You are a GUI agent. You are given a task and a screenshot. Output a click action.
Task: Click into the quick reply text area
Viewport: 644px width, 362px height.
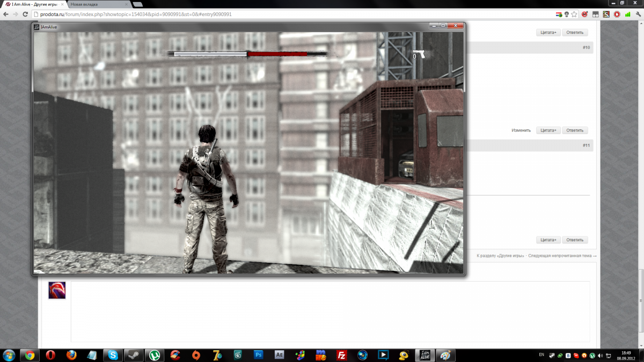(330, 312)
